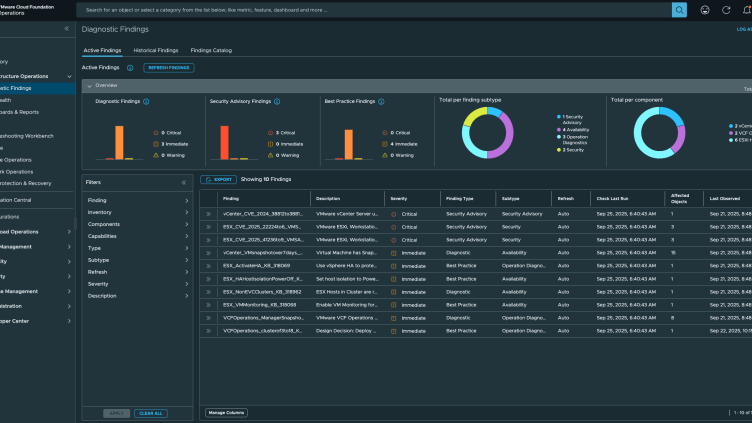752x423 pixels.
Task: Click description 'Use vSphere HA to prote...'
Action: pos(344,266)
